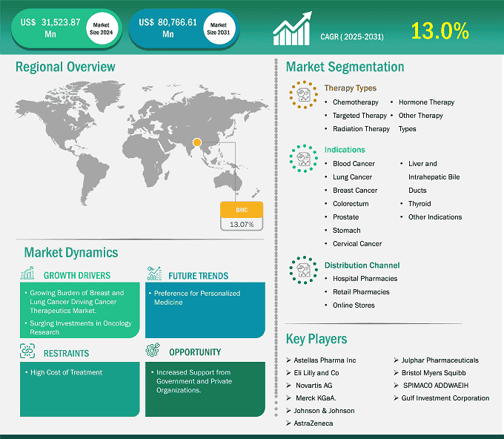Click the Cervical Cancer list item
This screenshot has width=504, height=439.
(357, 244)
